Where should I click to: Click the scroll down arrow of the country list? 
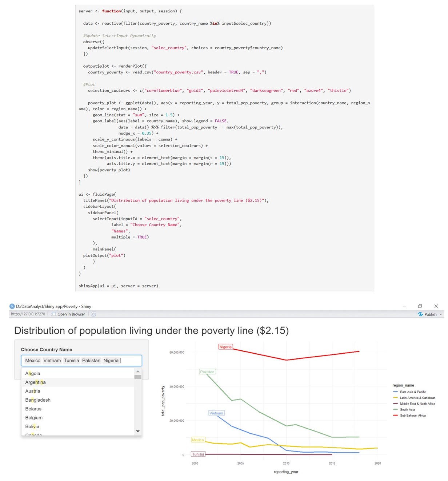point(137,431)
